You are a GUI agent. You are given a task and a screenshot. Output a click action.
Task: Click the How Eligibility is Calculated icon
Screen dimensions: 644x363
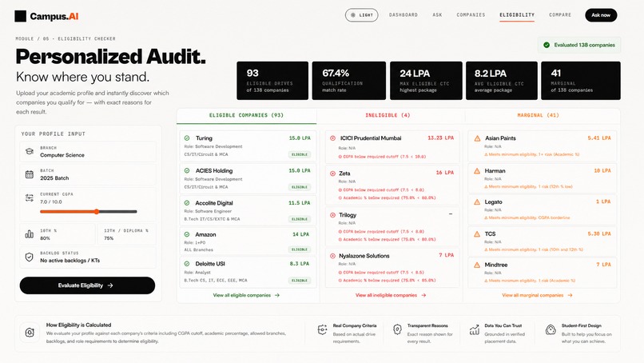(30, 333)
